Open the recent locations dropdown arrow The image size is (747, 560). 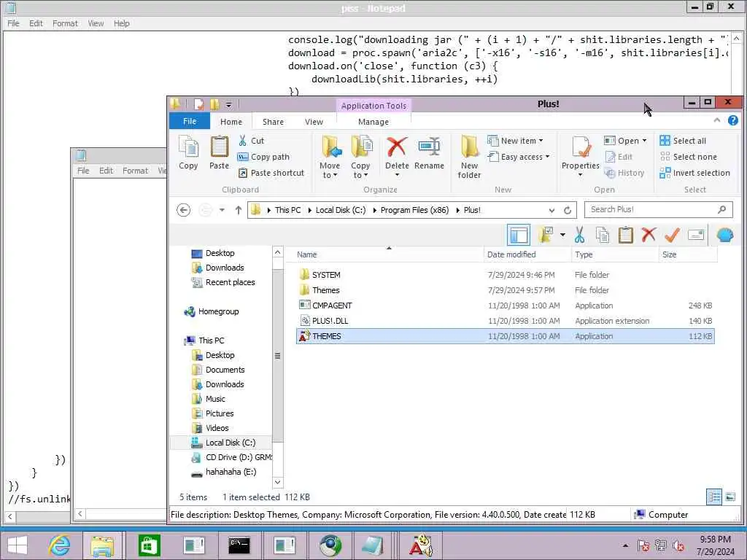click(x=222, y=210)
